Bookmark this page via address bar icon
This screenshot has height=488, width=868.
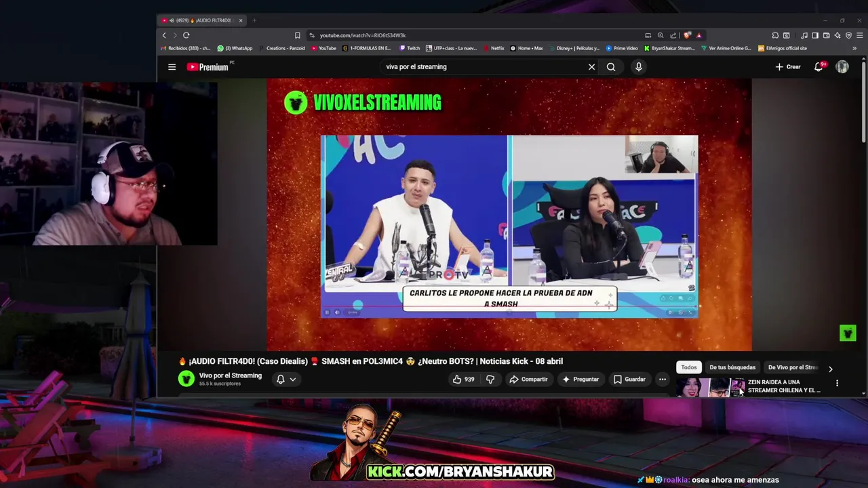[x=297, y=35]
